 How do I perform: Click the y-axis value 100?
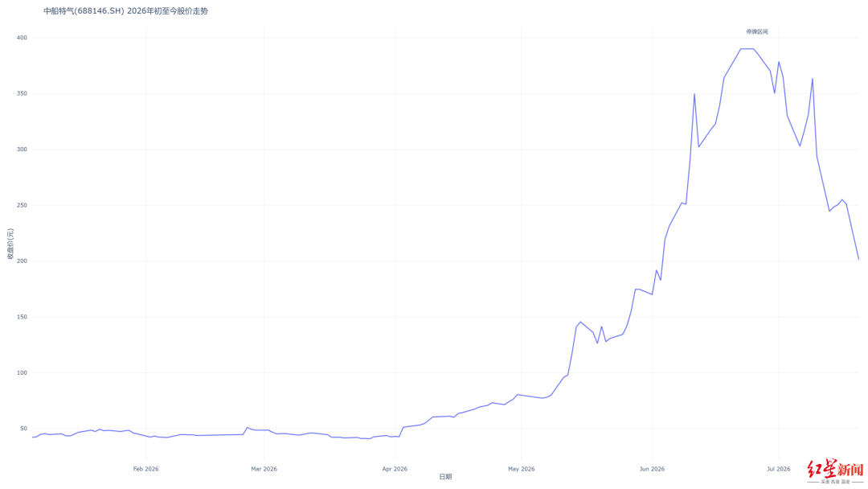coord(22,372)
